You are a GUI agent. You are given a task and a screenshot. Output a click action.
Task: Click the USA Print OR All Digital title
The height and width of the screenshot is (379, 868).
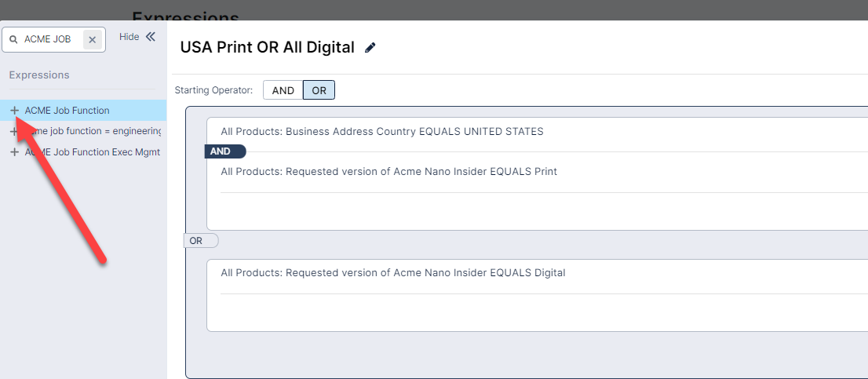267,47
